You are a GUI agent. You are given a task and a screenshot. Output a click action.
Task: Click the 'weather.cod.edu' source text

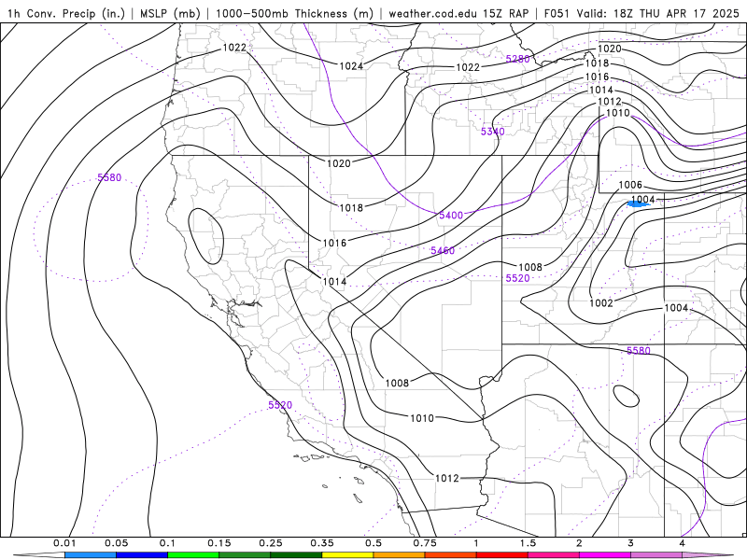click(x=432, y=13)
